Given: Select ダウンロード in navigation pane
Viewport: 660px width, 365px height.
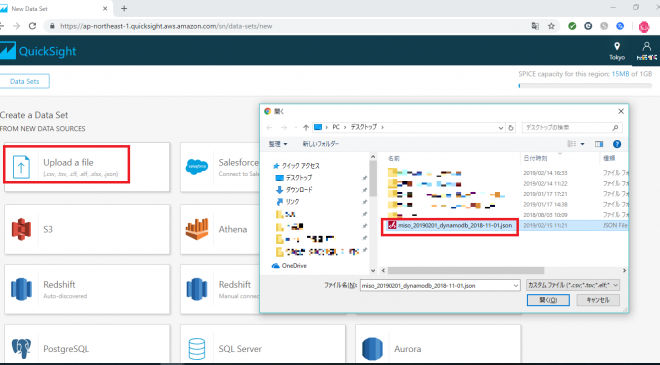Looking at the screenshot, I should (x=294, y=190).
